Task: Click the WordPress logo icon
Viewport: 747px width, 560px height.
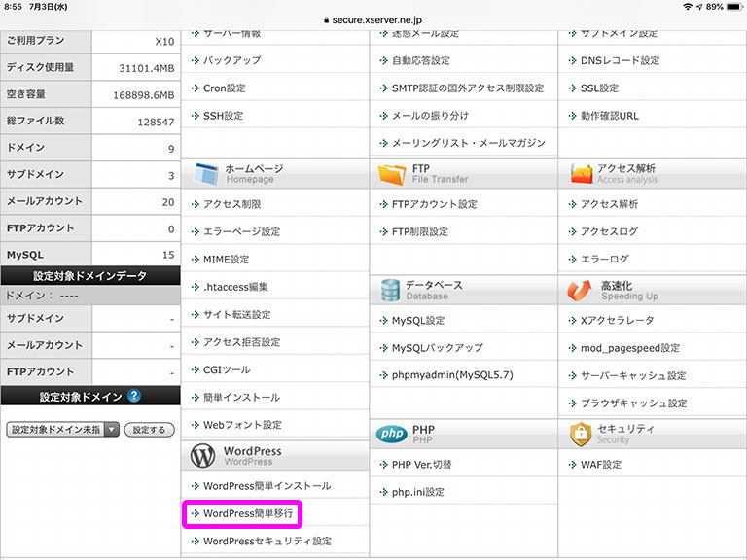Action: pos(203,456)
